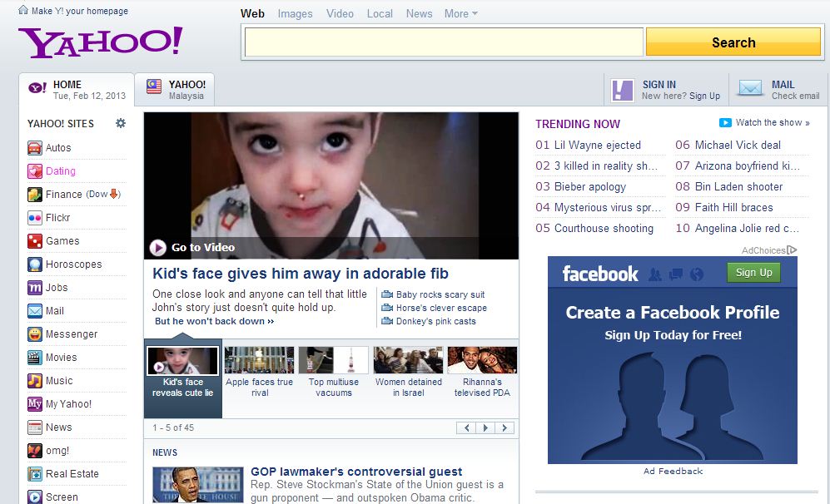Viewport: 830px width, 504px height.
Task: Open the Yahoo! Malaysia tab
Action: (x=175, y=89)
